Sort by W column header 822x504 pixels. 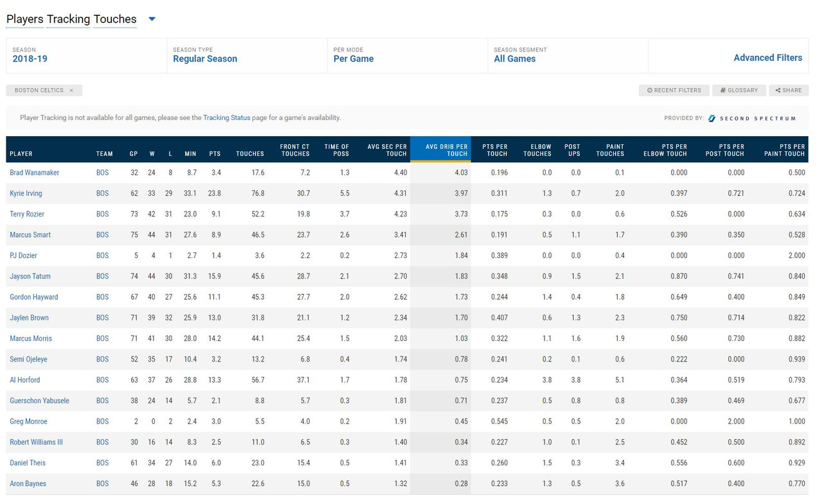point(152,154)
